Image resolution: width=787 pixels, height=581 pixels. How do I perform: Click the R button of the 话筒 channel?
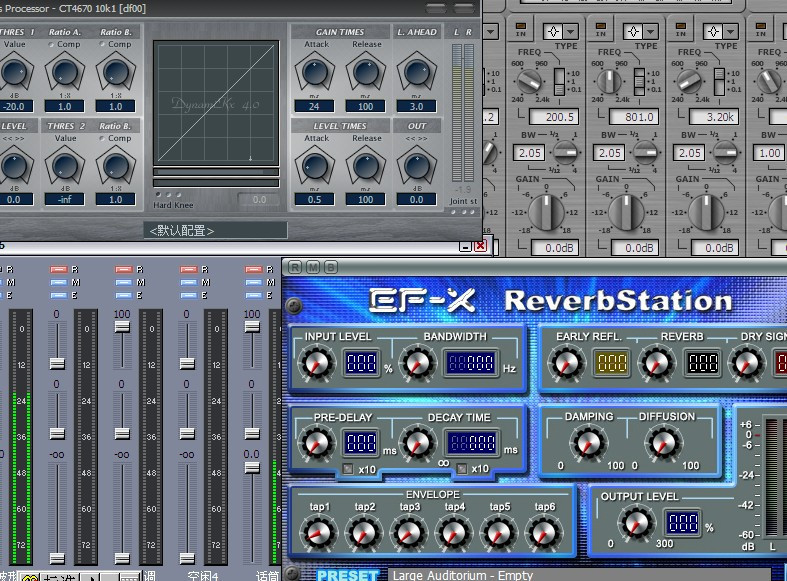[x=253, y=269]
